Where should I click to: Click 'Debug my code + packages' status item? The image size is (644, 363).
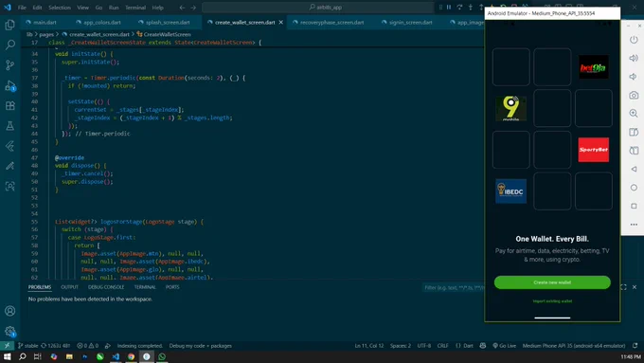[x=201, y=346]
